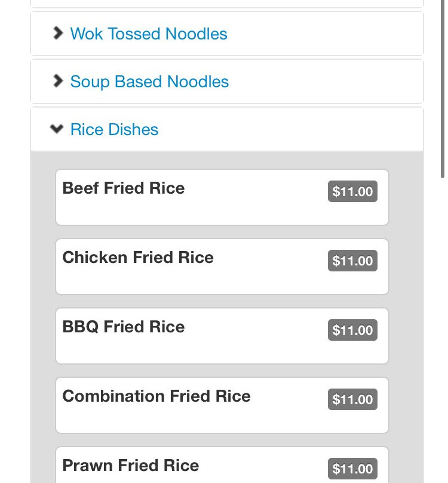Select the Beef Fried Rice item title
This screenshot has width=448, height=483.
pos(124,188)
